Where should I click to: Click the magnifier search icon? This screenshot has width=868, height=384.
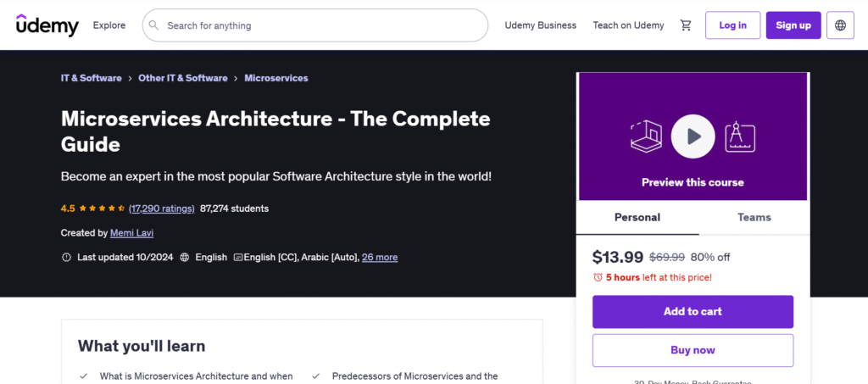coord(154,25)
